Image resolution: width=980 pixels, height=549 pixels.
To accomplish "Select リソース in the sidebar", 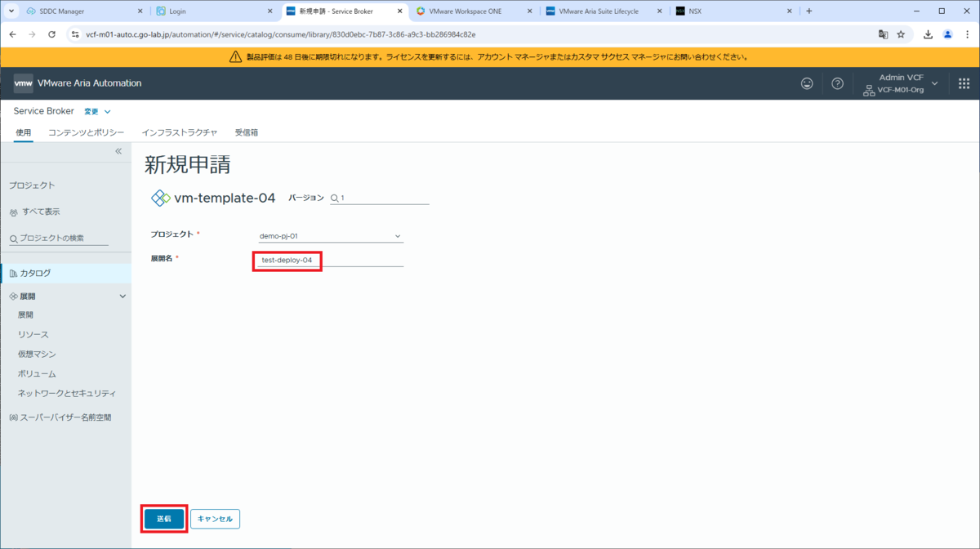I will [33, 334].
